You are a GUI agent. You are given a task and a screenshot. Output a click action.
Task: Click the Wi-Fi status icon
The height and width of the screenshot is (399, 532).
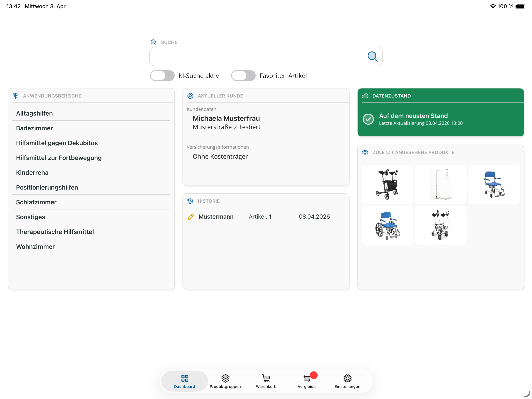pyautogui.click(x=493, y=6)
